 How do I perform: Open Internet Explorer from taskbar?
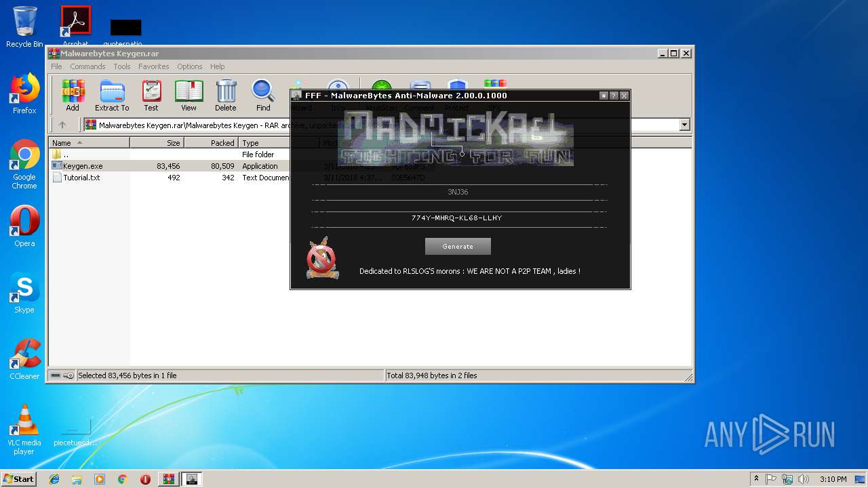(x=54, y=479)
